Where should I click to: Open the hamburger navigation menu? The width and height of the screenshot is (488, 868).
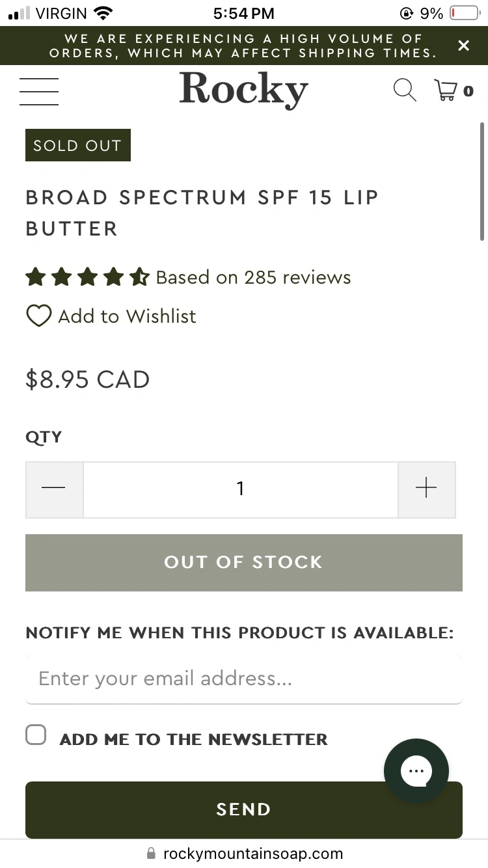pos(39,91)
